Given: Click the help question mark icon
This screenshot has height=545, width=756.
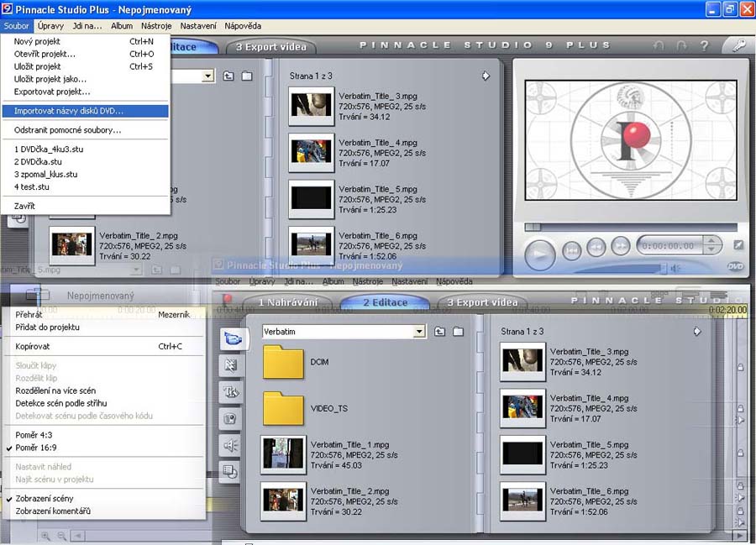Looking at the screenshot, I should [702, 47].
